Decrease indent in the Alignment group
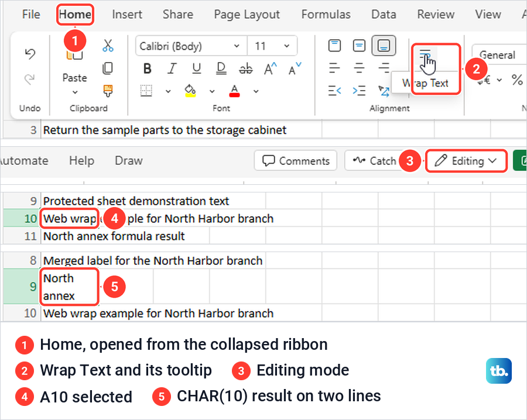 pos(334,91)
